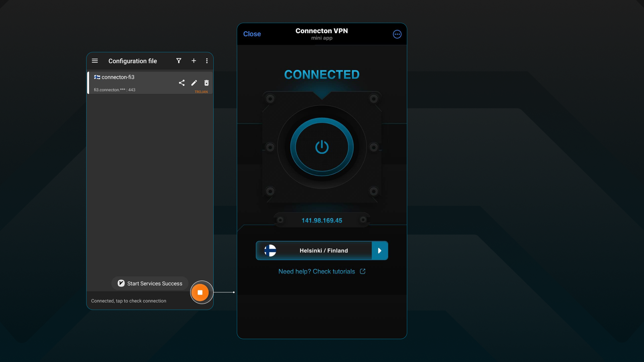Tap Connected status to check connection
This screenshot has height=362, width=644.
[128, 301]
